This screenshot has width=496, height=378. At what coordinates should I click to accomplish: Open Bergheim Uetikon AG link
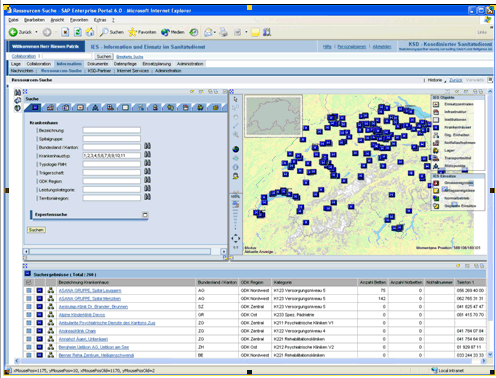point(94,347)
